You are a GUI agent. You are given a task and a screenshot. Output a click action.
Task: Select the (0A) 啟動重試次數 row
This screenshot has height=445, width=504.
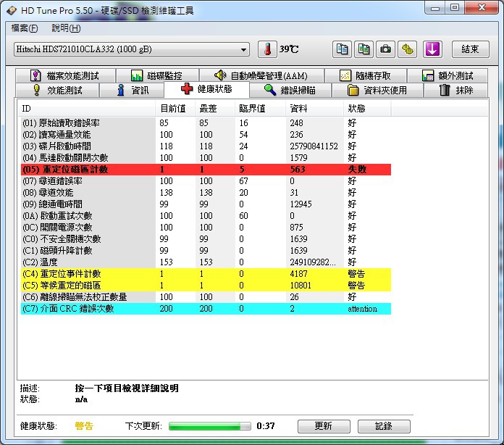(206, 215)
